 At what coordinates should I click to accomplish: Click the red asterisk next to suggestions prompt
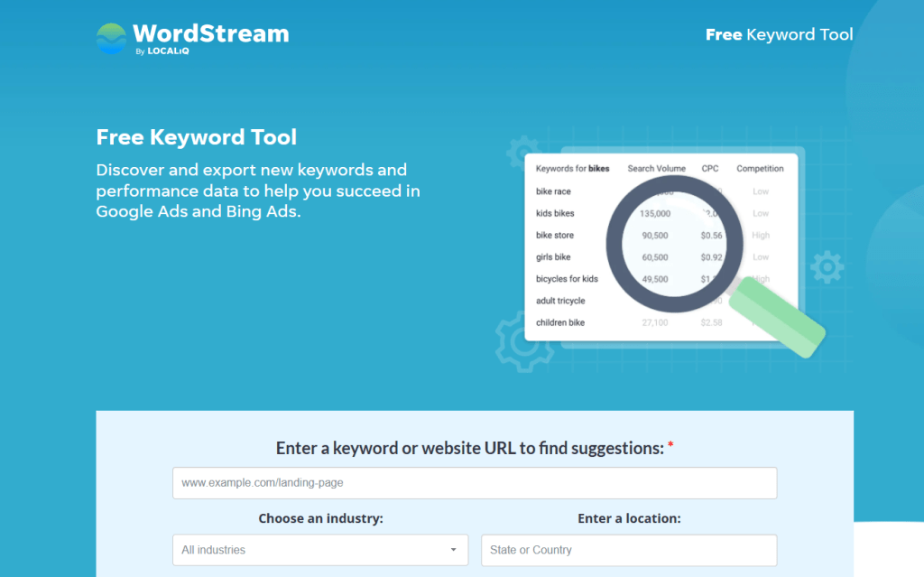pyautogui.click(x=671, y=444)
